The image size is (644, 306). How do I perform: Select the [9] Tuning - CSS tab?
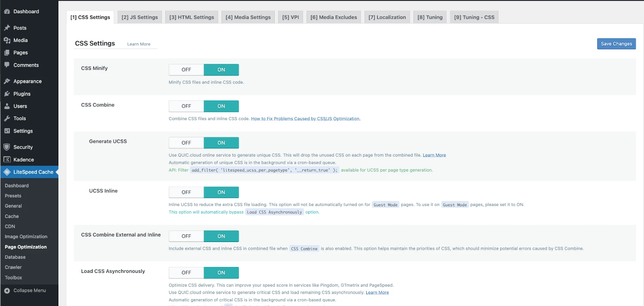pos(474,17)
